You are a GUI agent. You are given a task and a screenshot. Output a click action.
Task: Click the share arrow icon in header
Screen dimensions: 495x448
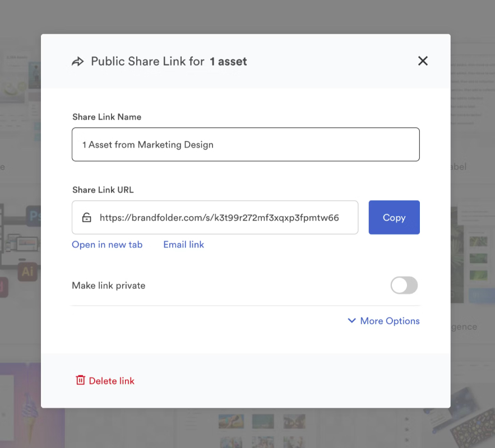click(x=78, y=62)
